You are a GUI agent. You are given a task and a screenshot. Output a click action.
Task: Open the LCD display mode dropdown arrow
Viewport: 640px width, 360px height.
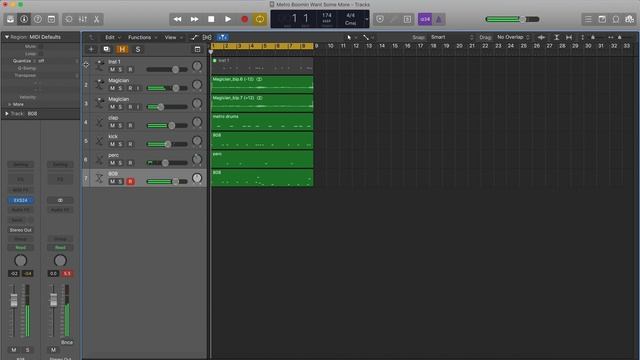[x=367, y=19]
